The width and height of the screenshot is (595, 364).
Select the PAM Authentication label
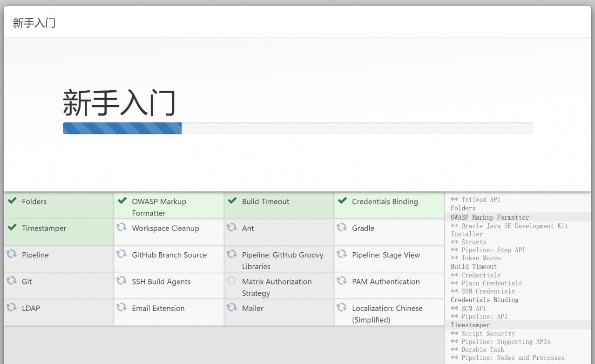(386, 282)
